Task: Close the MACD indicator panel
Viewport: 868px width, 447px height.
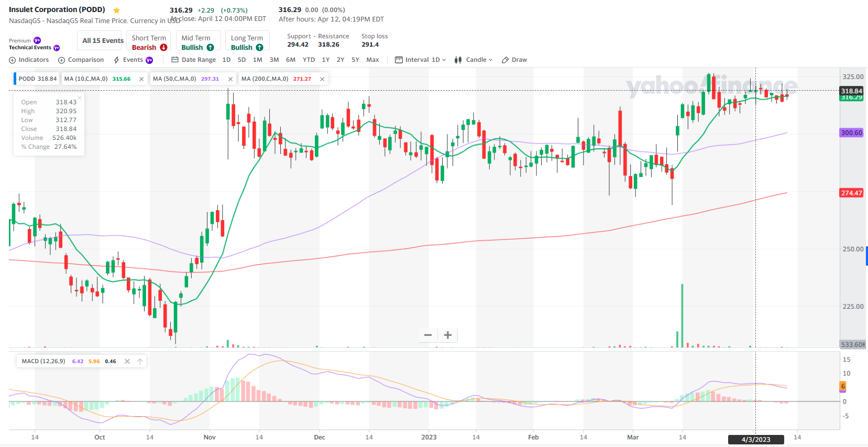Action: (127, 361)
